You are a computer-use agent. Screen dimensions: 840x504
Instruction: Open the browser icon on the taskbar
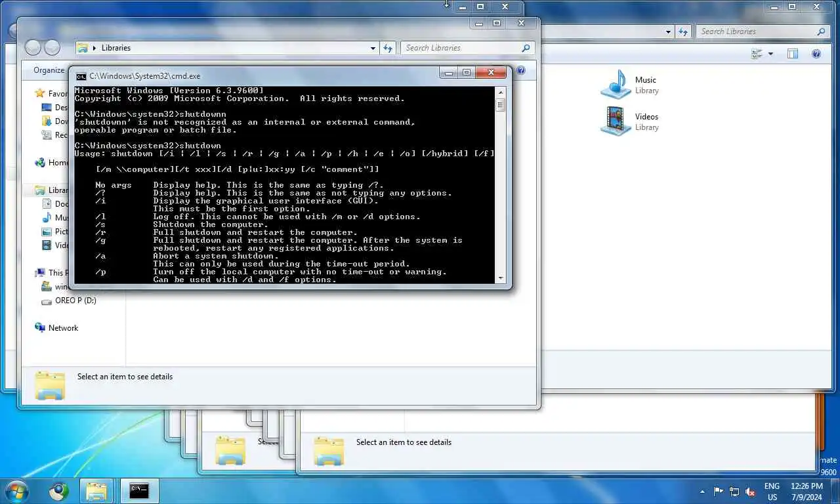coord(58,490)
